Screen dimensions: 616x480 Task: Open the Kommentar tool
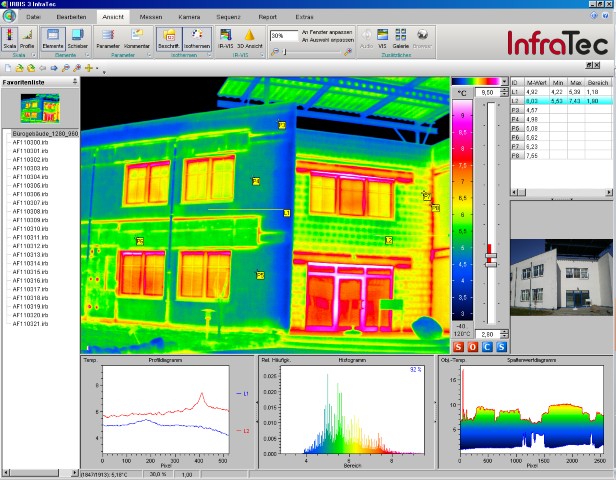pyautogui.click(x=138, y=38)
